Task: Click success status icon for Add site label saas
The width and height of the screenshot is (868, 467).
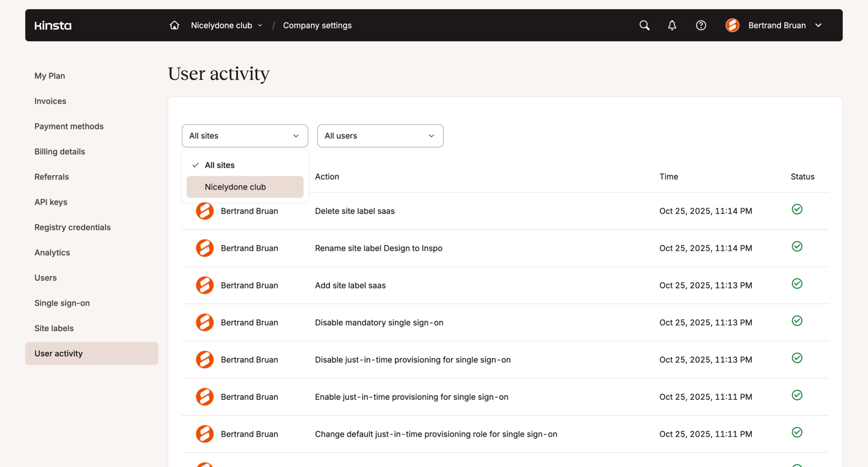Action: coord(797,284)
